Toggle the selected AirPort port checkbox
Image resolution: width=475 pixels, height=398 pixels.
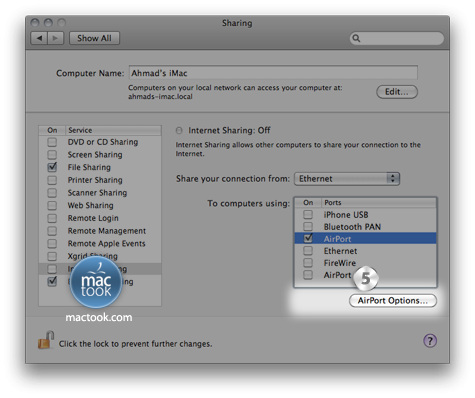[308, 238]
